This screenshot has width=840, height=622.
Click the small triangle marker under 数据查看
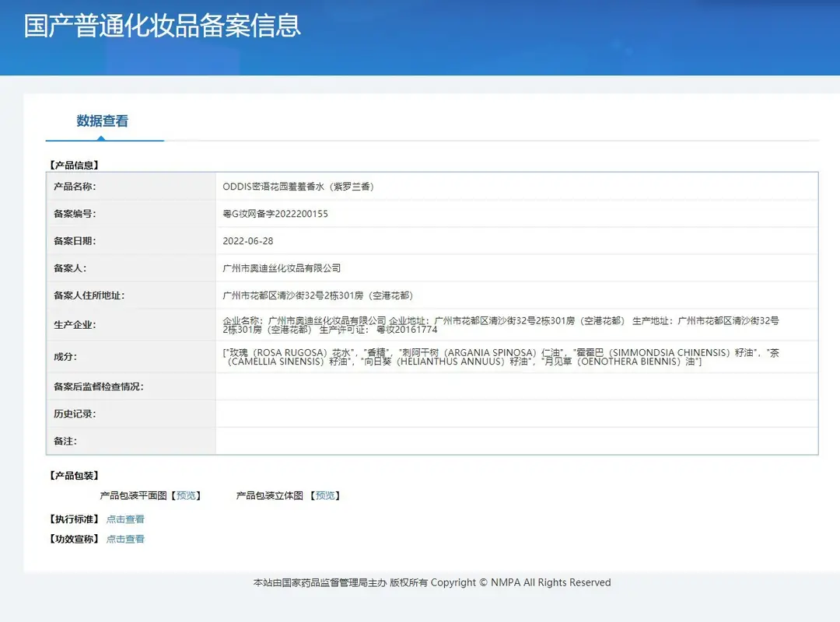pos(101,138)
